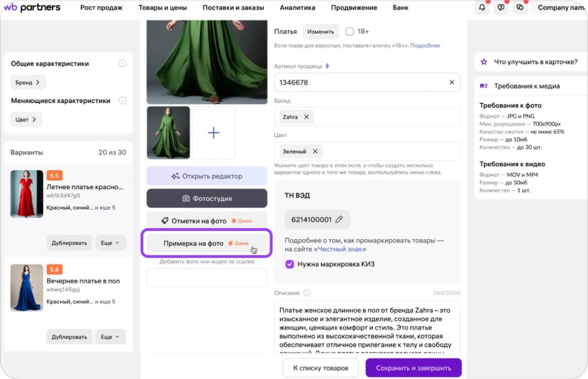Click the photo or video link input

click(x=207, y=278)
